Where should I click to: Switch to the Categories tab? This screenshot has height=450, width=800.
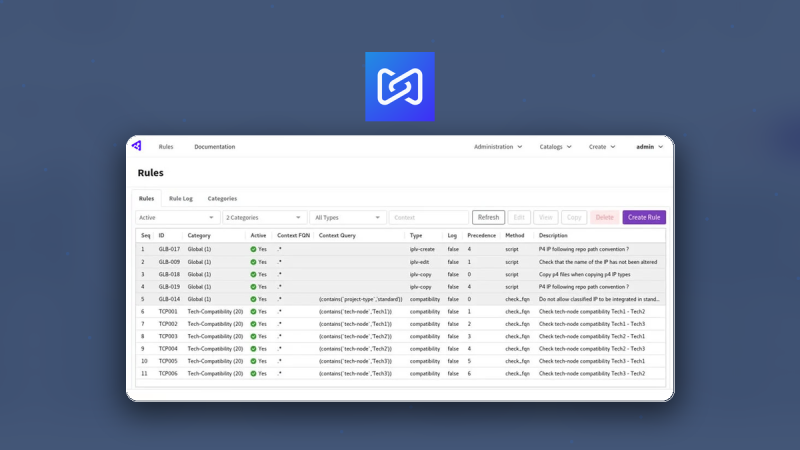[222, 198]
